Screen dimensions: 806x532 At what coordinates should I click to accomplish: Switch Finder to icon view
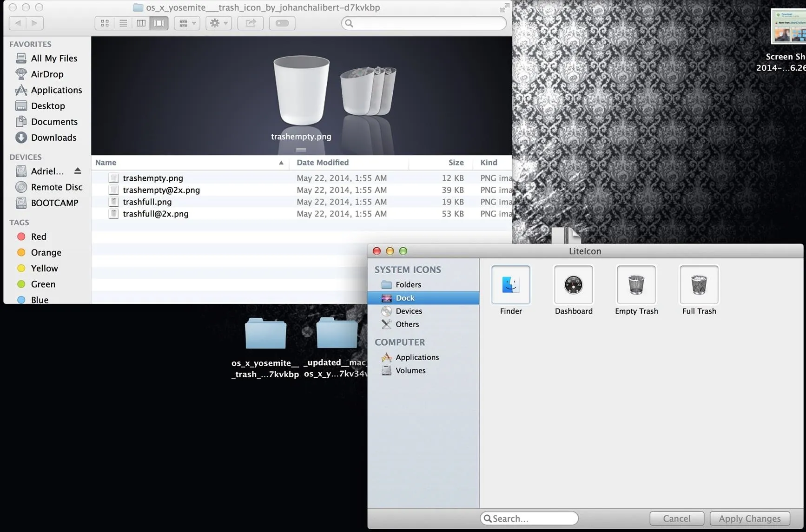coord(105,23)
